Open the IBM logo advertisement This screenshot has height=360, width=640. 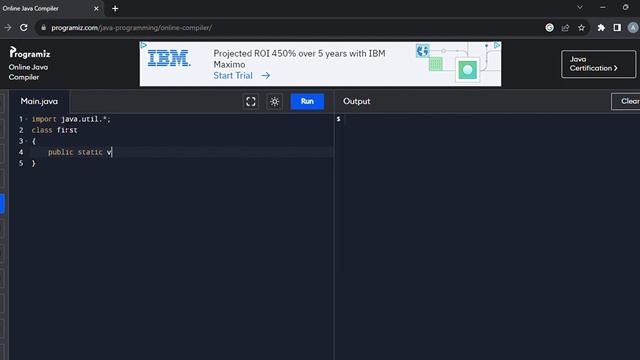tap(169, 58)
